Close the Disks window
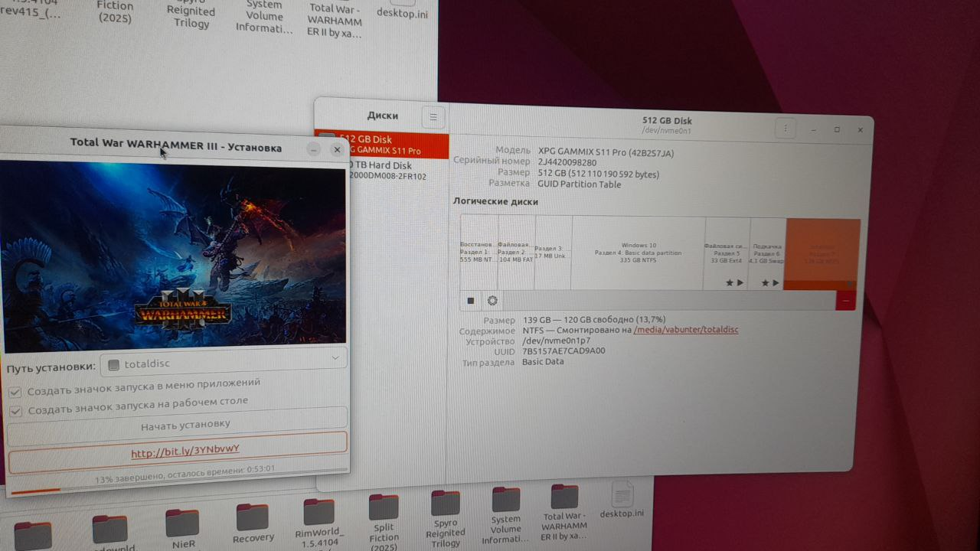Viewport: 980px width, 551px height. pyautogui.click(x=861, y=130)
